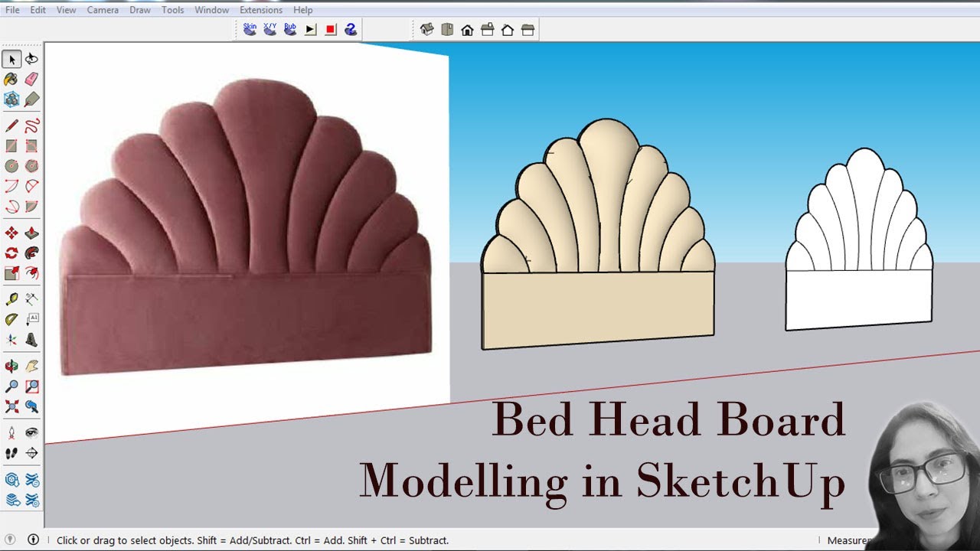Select the Tag tool
Screen dimensions: 980x551
coord(31,99)
